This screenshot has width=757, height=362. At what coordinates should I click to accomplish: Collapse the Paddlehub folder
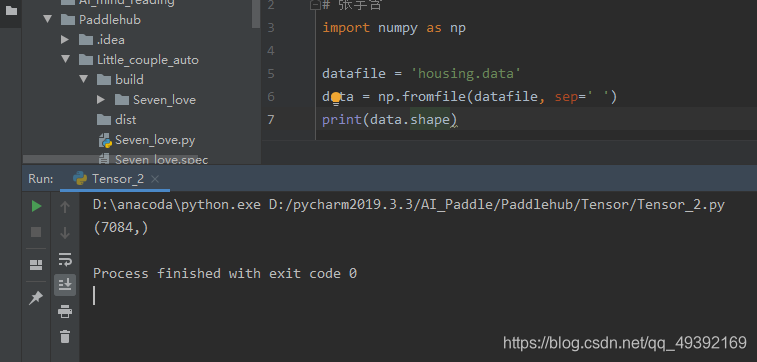(47, 19)
